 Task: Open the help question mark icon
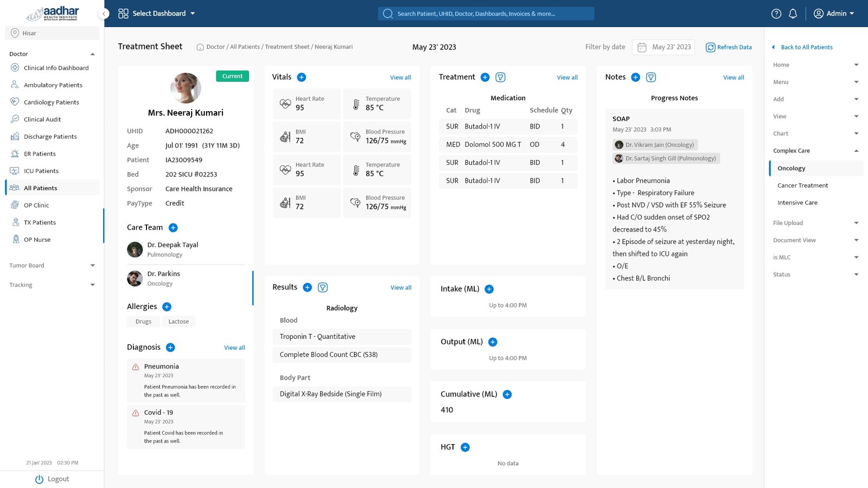(x=776, y=14)
